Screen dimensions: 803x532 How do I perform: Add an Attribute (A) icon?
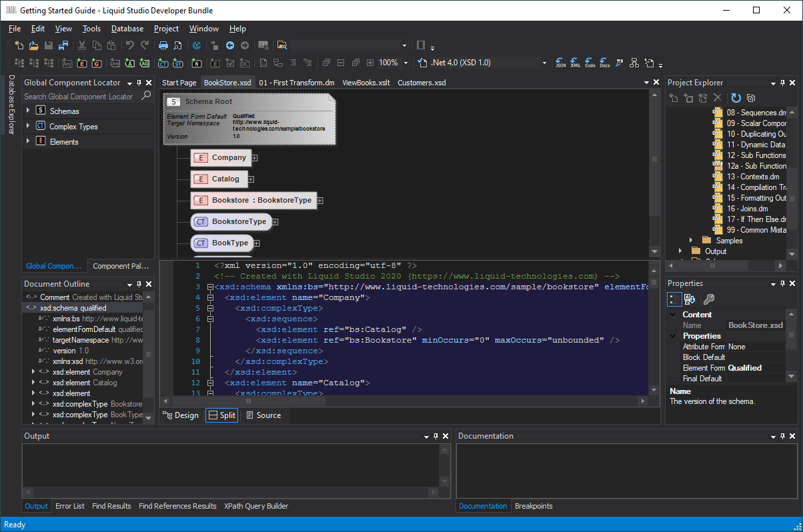pos(129,63)
